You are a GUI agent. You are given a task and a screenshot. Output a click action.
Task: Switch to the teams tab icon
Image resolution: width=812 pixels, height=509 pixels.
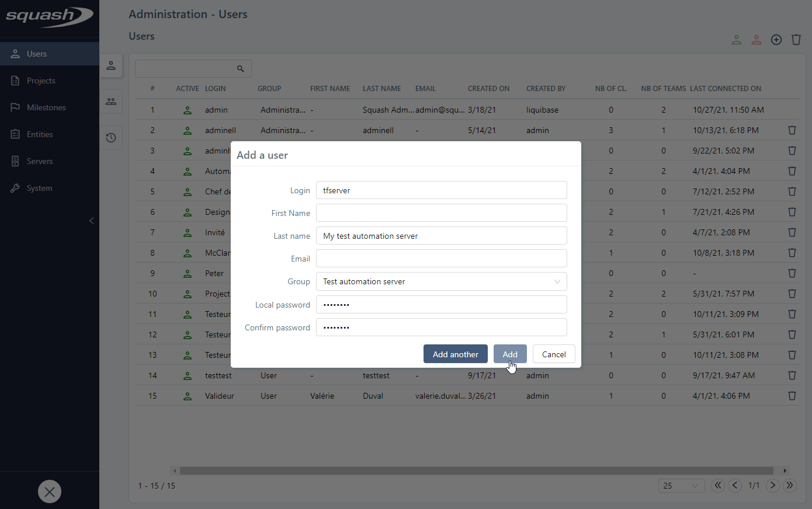click(x=111, y=102)
